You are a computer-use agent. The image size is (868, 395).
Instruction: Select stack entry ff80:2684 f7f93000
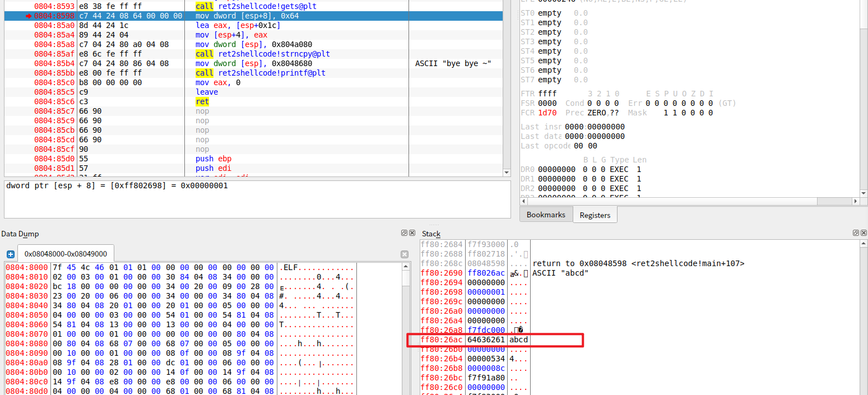coord(639,244)
